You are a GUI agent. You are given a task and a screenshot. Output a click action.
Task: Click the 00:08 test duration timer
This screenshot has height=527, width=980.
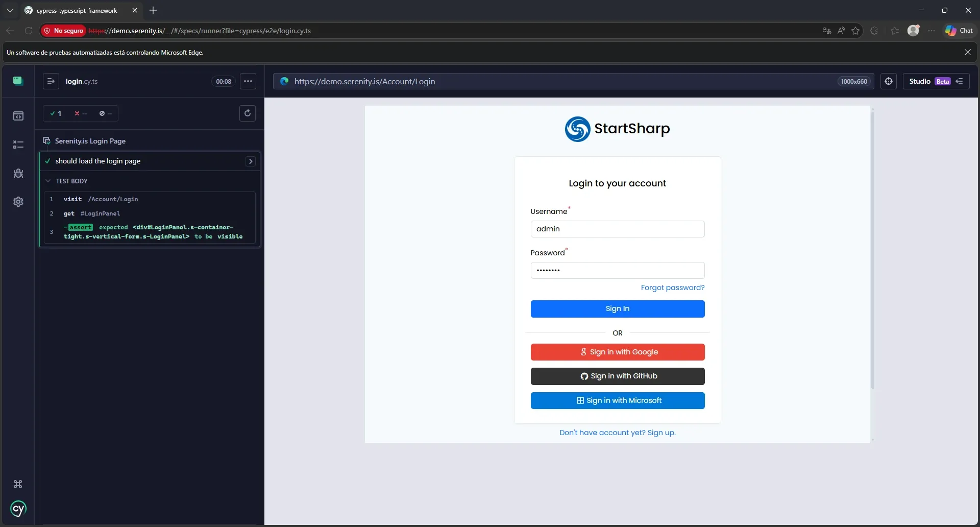tap(224, 81)
